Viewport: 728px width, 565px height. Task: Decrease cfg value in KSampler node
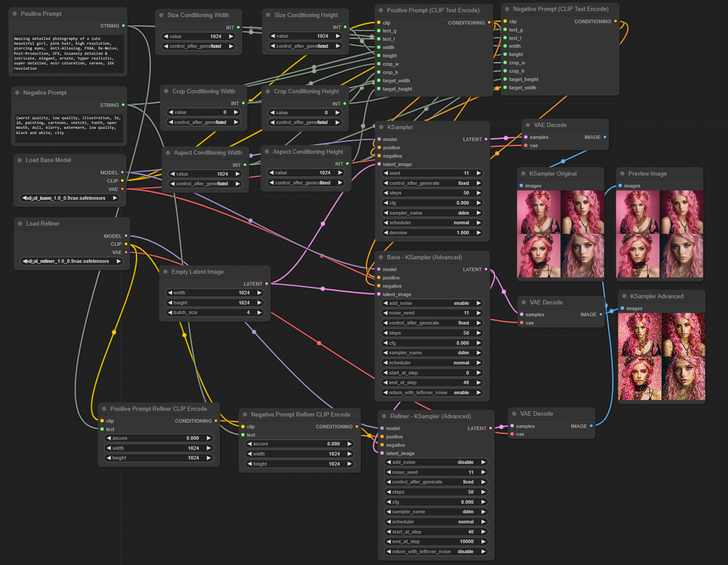(386, 203)
